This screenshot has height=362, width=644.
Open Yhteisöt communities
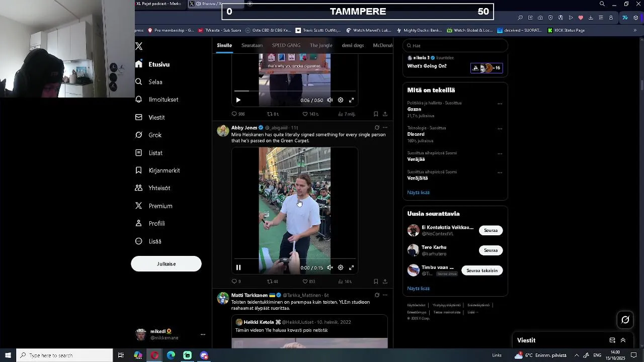click(153, 188)
